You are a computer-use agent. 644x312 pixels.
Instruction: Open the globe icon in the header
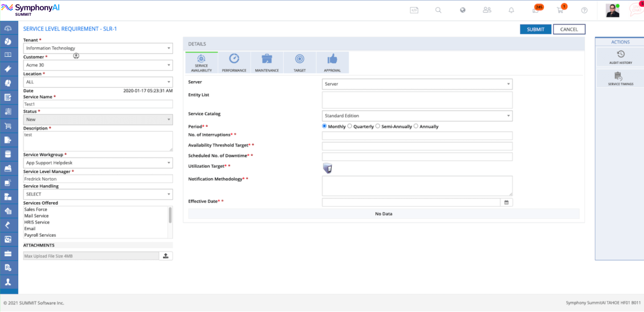[x=463, y=10]
